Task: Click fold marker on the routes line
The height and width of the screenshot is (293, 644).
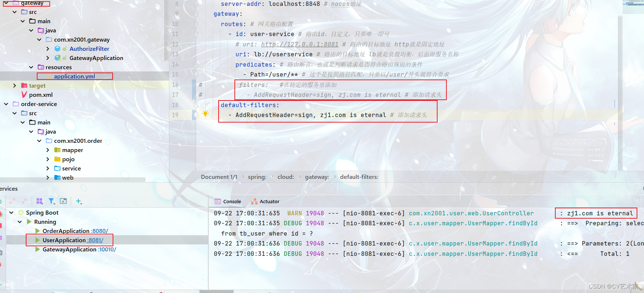Action: pyautogui.click(x=196, y=24)
